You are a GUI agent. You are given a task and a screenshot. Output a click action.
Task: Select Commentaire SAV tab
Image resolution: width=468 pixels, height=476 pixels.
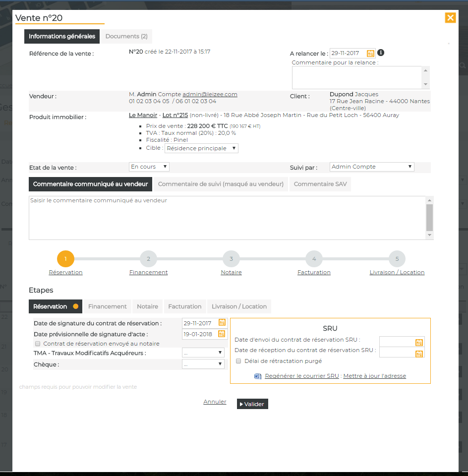point(320,184)
